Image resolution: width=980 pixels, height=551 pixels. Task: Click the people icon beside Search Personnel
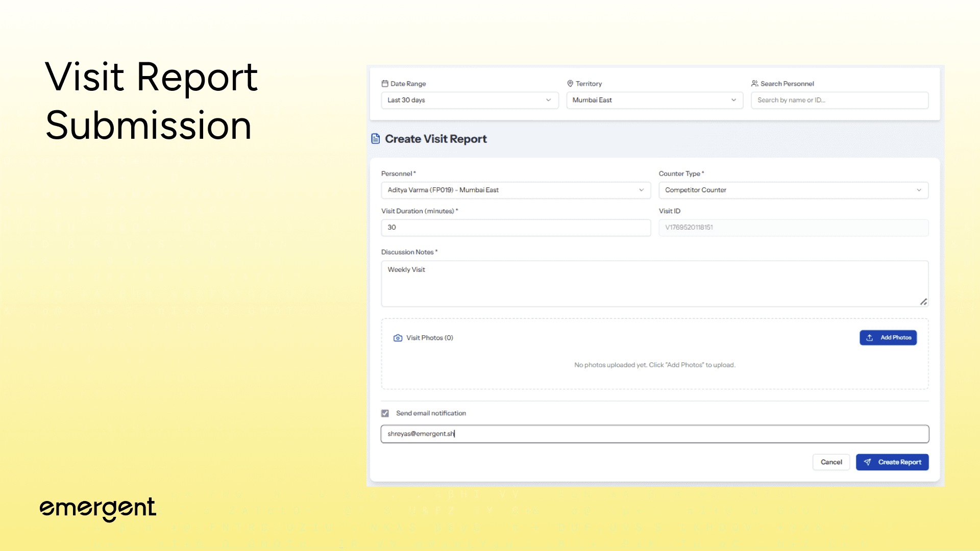(754, 84)
